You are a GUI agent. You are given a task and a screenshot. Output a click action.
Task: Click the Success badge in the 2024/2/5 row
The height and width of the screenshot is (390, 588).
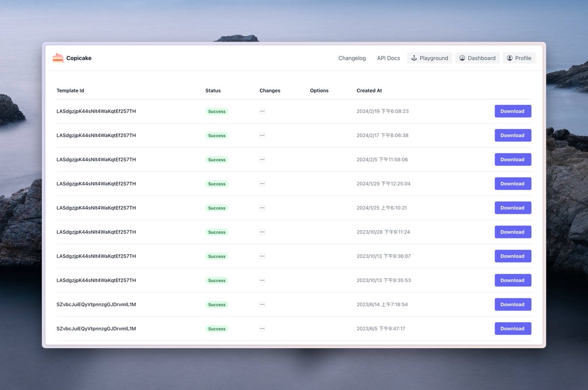pos(217,160)
